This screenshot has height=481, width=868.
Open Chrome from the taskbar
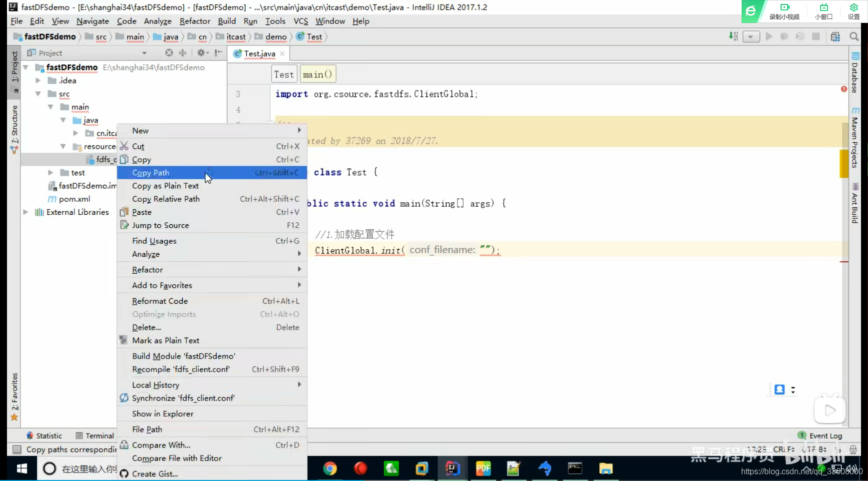(x=330, y=469)
